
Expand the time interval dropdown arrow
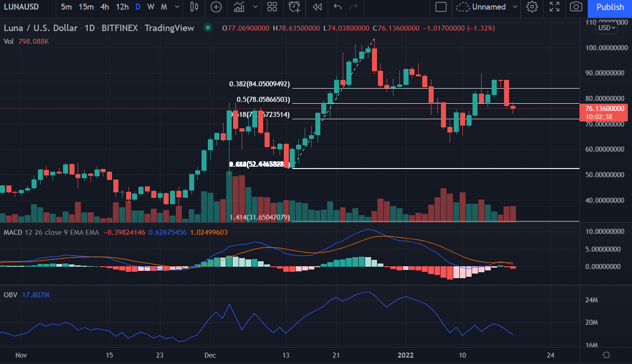coord(178,7)
